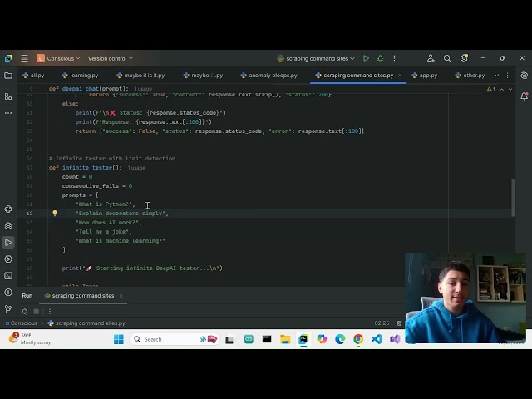Open the Python Console tool window
This screenshot has height=399, width=532.
click(8, 209)
